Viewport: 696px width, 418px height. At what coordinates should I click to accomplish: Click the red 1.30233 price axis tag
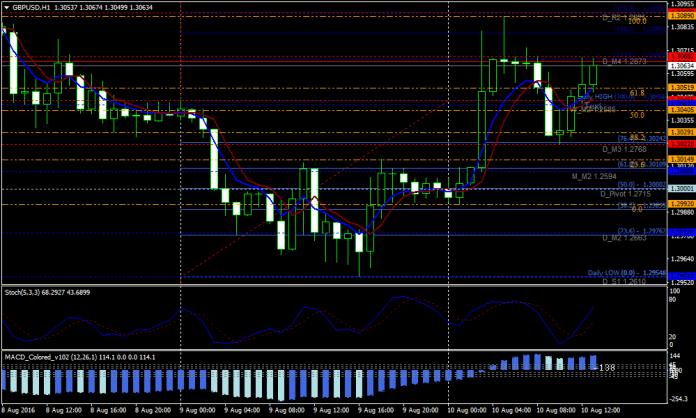[679, 143]
